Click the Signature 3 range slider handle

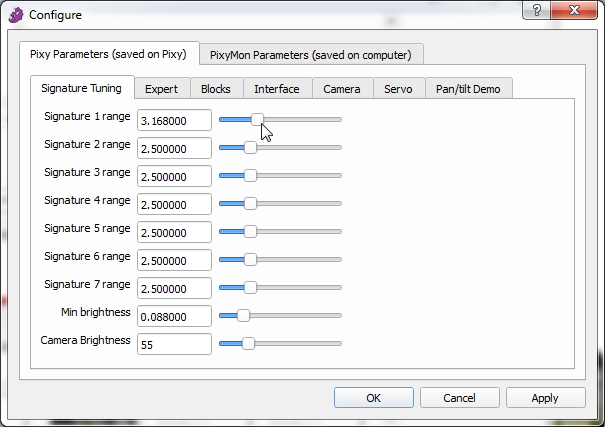tap(250, 175)
